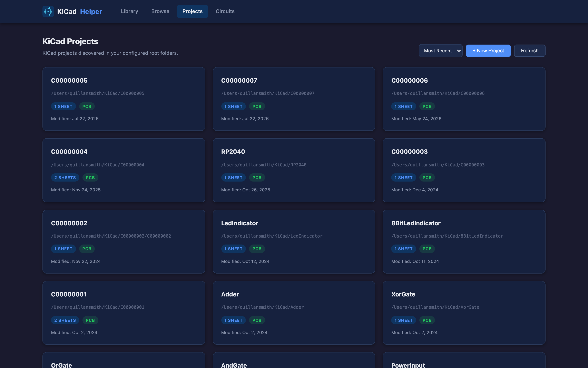
Task: Open the Library tab
Action: [129, 11]
